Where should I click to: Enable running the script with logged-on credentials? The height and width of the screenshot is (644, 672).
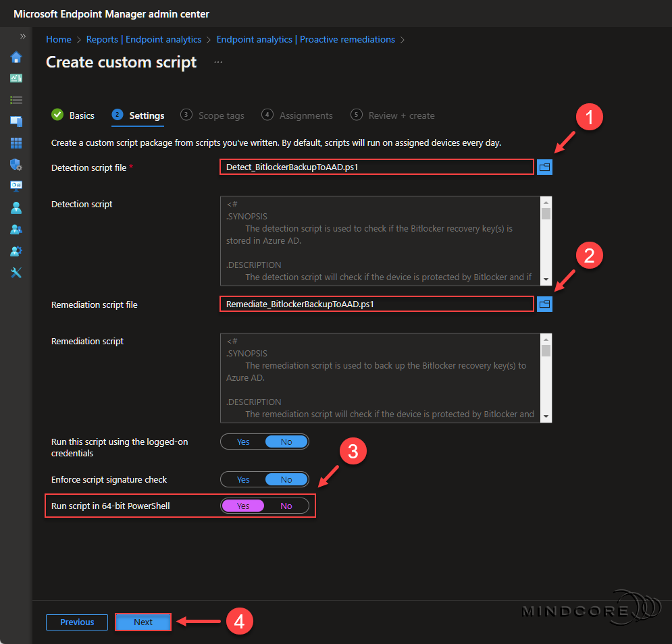click(242, 441)
